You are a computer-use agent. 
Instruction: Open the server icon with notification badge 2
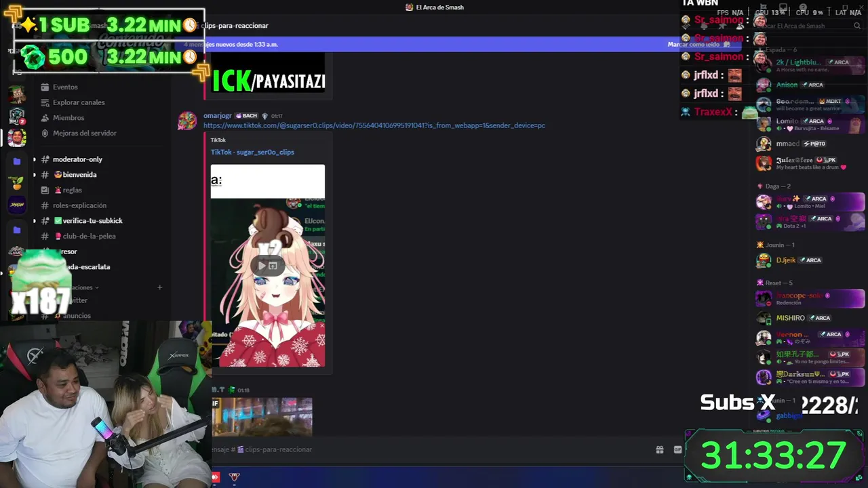[x=16, y=116]
